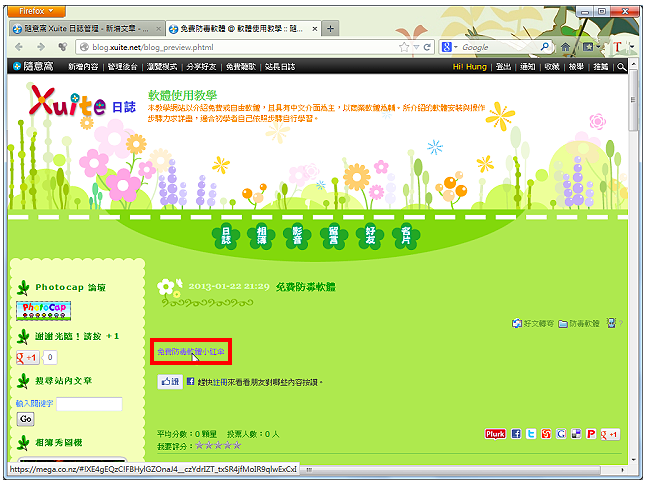Click the Go search button in sidebar
Screen dimensions: 646x482
[x=26, y=419]
